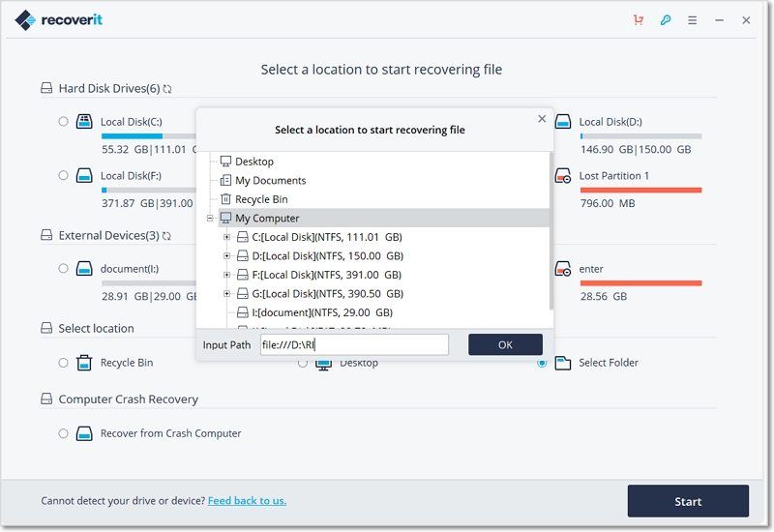The height and width of the screenshot is (532, 774).
Task: Select C:[Local Disk](NTFS, 111.01 GB)
Action: point(327,237)
